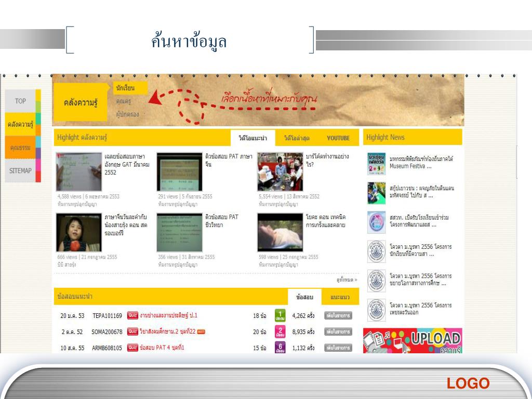Open โควตา ขยายโอกาสทางการศึกษา news seal icon
The image size is (532, 399).
click(376, 281)
